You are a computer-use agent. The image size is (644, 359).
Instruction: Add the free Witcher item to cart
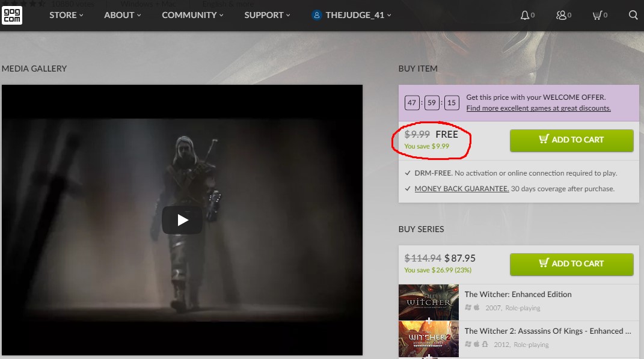(x=571, y=140)
